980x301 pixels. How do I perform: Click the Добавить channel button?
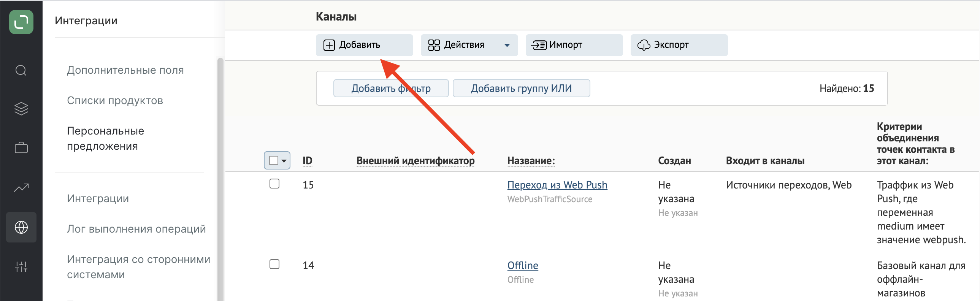[x=364, y=45]
